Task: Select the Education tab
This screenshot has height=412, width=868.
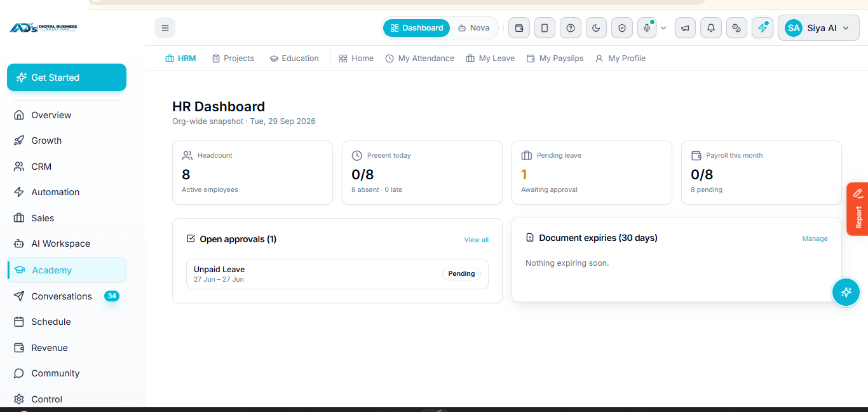Action: [294, 58]
